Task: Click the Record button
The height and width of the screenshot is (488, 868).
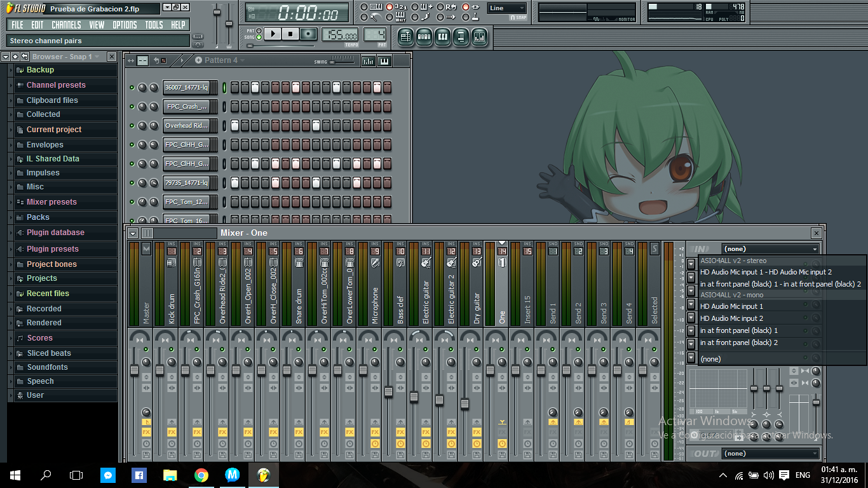Action: point(309,34)
